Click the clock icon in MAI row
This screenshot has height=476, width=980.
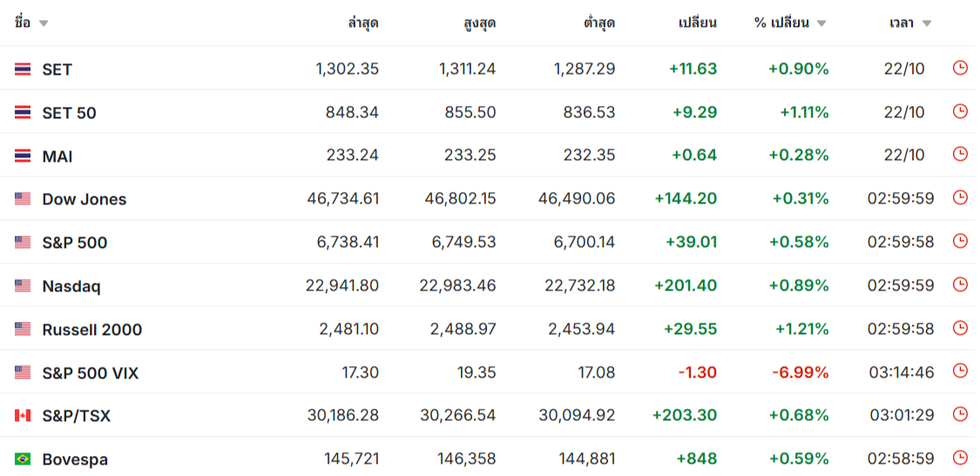[x=959, y=154]
